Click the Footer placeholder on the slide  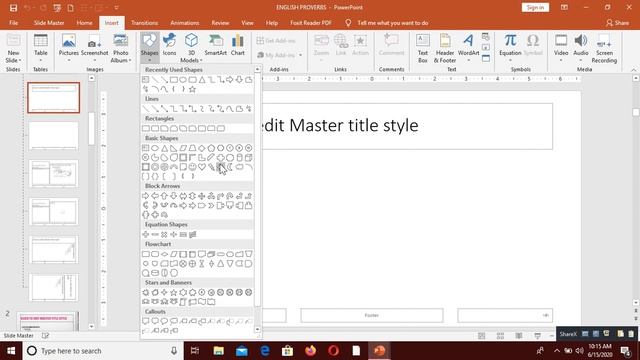click(x=372, y=315)
